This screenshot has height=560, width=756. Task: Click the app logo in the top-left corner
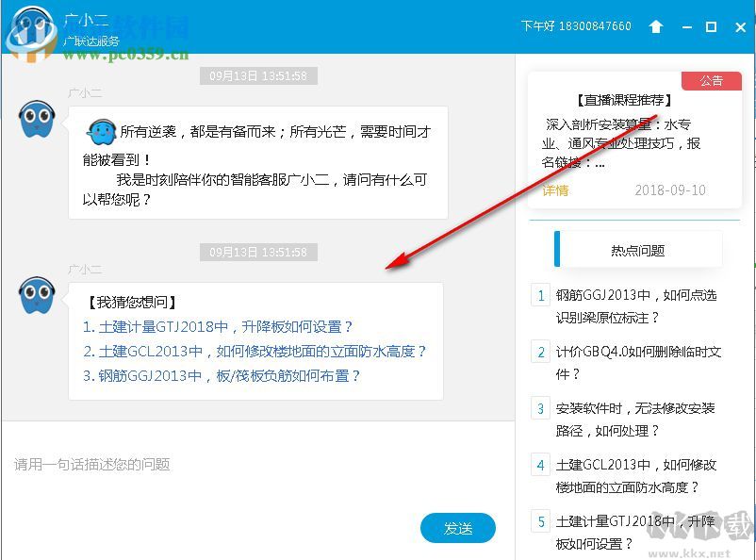[x=33, y=25]
